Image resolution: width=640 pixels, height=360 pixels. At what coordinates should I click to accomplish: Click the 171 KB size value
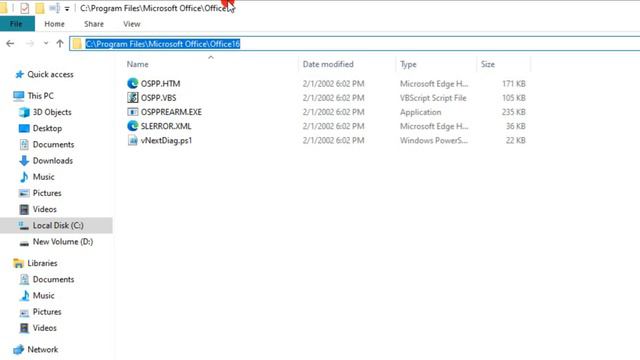(513, 83)
